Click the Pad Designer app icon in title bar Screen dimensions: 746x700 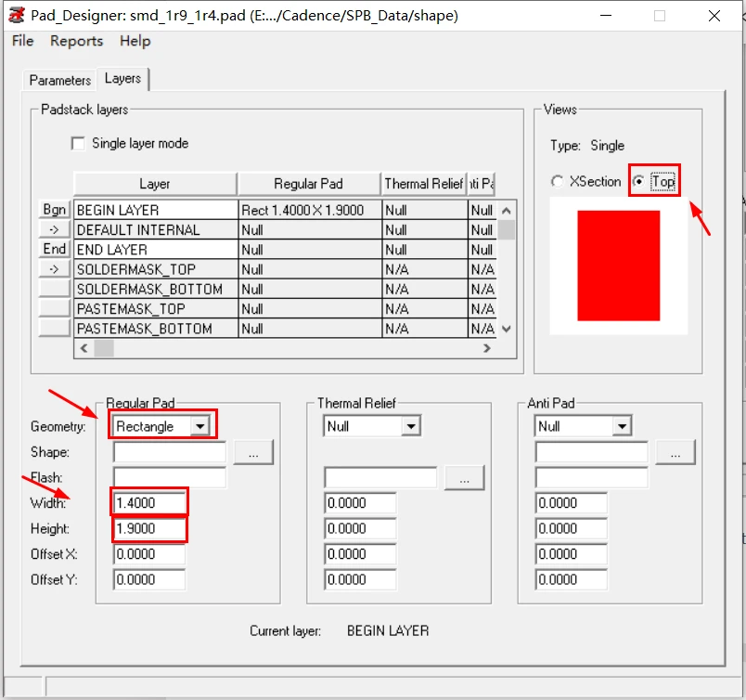pos(16,15)
